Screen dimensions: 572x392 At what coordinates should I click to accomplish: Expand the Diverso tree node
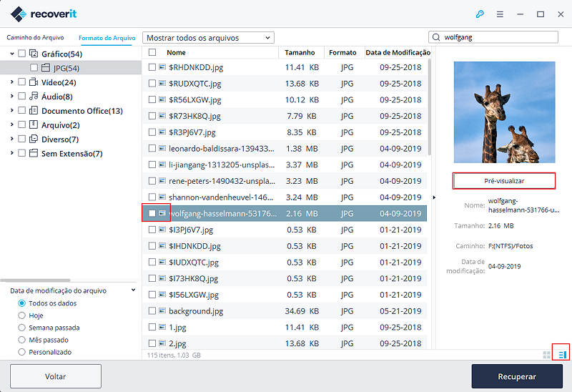(x=12, y=139)
